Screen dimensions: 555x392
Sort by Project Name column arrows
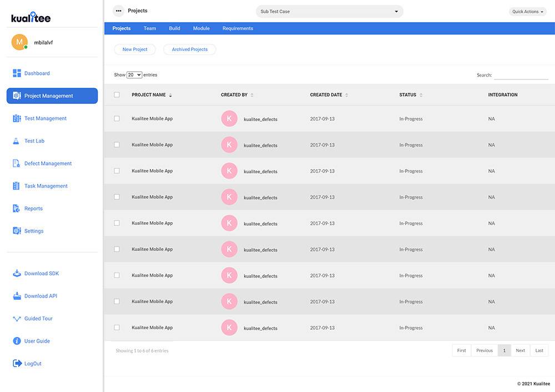[170, 95]
